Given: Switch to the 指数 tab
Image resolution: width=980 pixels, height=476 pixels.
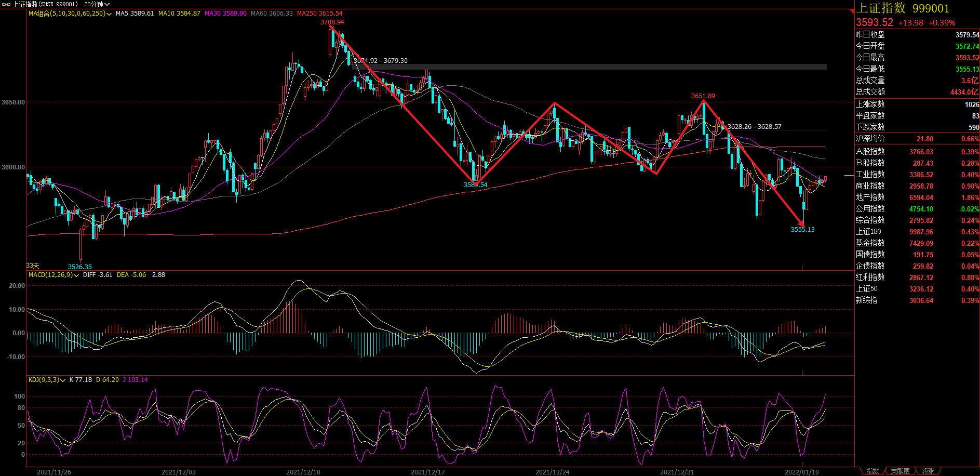Looking at the screenshot, I should click(x=872, y=471).
